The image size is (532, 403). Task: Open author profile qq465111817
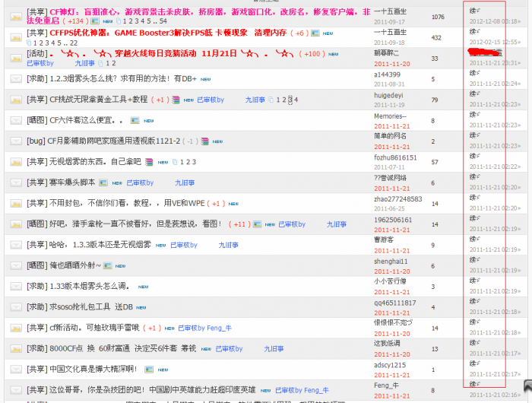pos(395,303)
